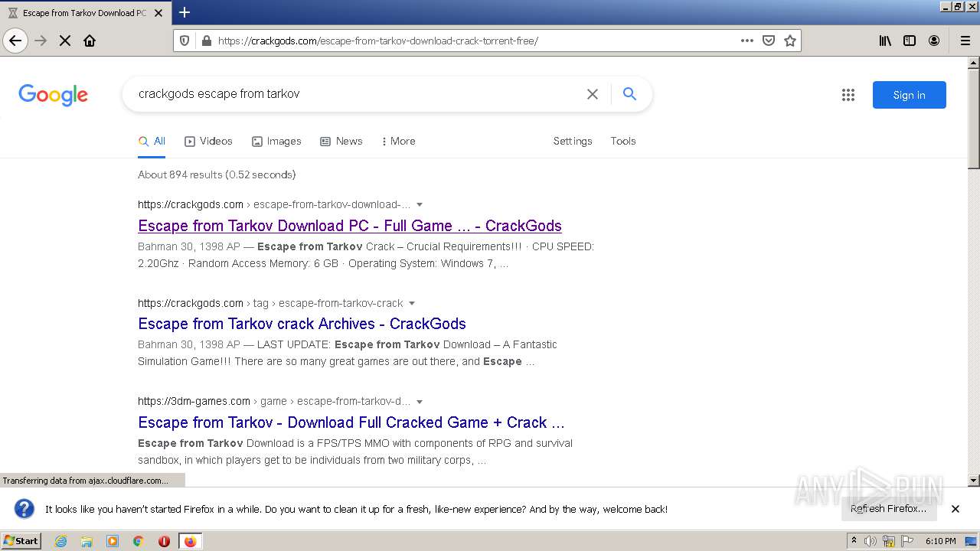
Task: Switch to News results
Action: click(341, 142)
